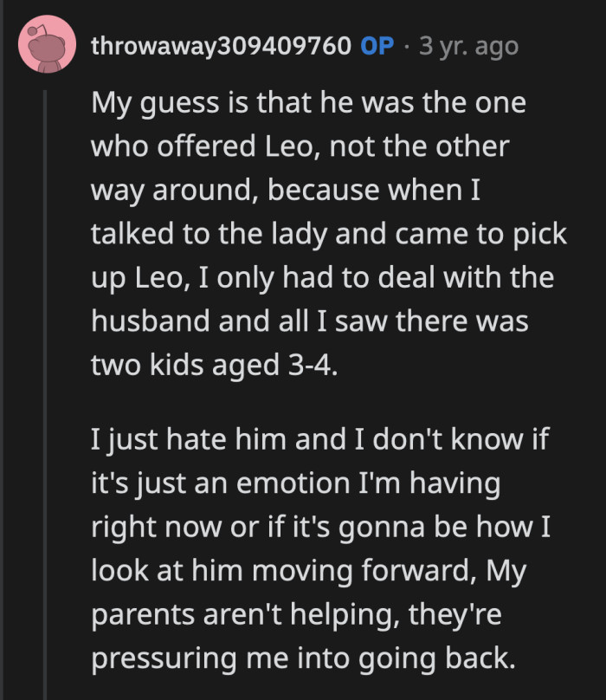Select the commenter's profile picture
Viewport: 606px width, 700px height.
[x=46, y=45]
